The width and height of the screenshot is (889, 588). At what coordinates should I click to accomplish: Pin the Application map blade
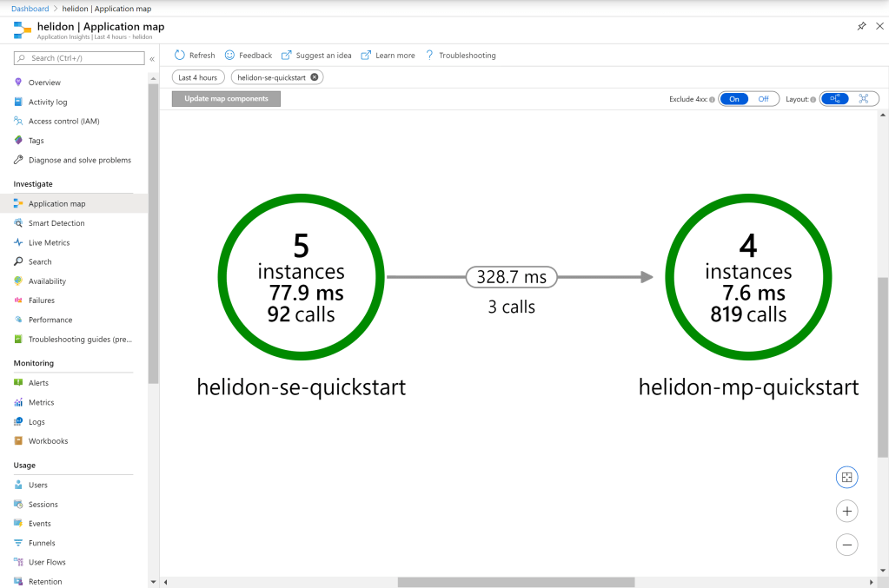tap(861, 27)
